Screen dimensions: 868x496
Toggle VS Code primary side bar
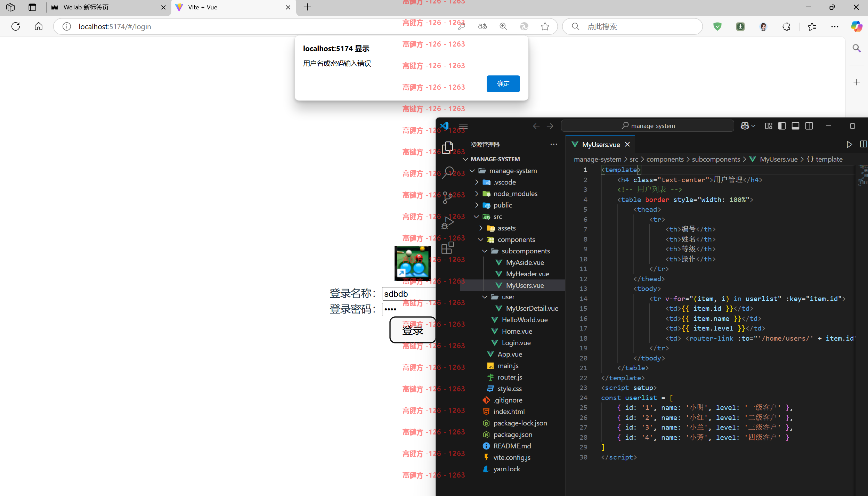click(782, 126)
